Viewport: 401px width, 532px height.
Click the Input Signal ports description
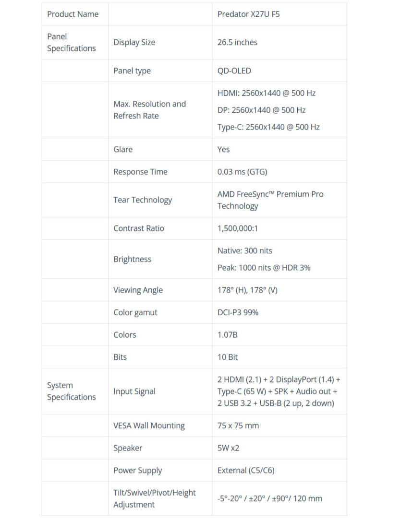pyautogui.click(x=279, y=391)
